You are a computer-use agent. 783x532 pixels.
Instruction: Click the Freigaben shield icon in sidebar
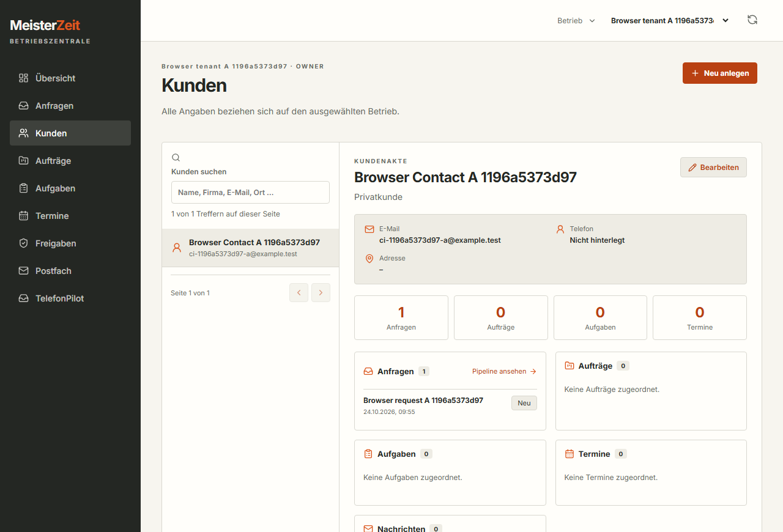[x=24, y=243]
